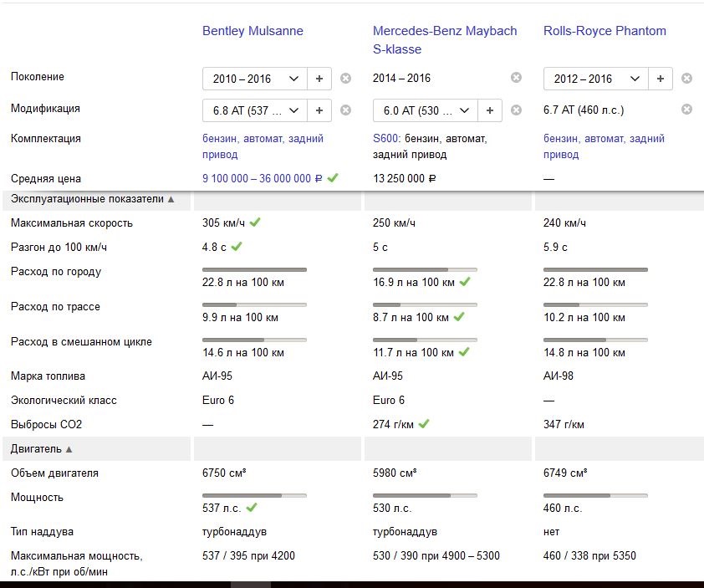Remove Bentley generation with the x icon
This screenshot has width=704, height=588.
[x=346, y=79]
